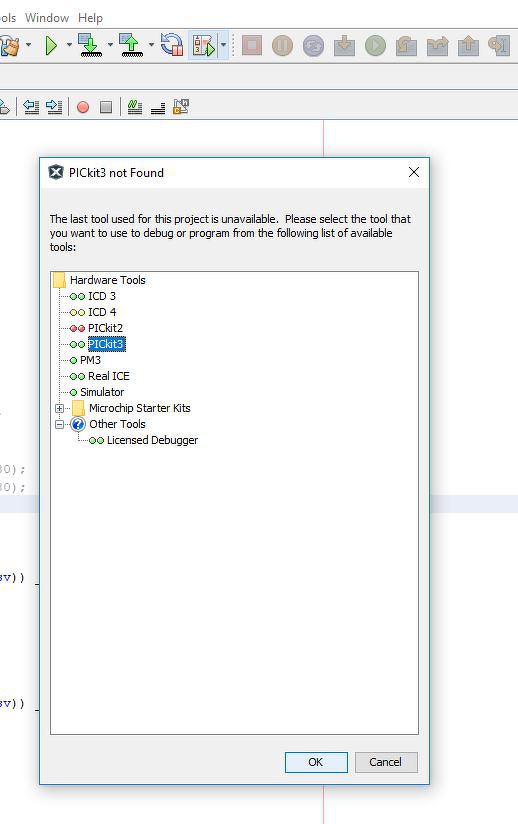
Task: Select ICD 3 in the tool list
Action: 102,296
